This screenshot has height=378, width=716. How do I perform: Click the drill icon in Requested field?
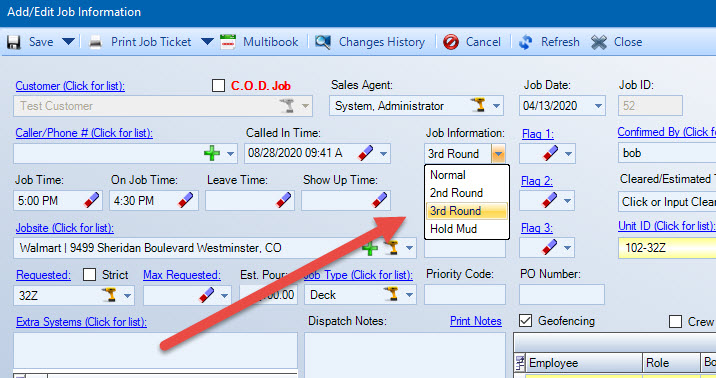(x=109, y=295)
